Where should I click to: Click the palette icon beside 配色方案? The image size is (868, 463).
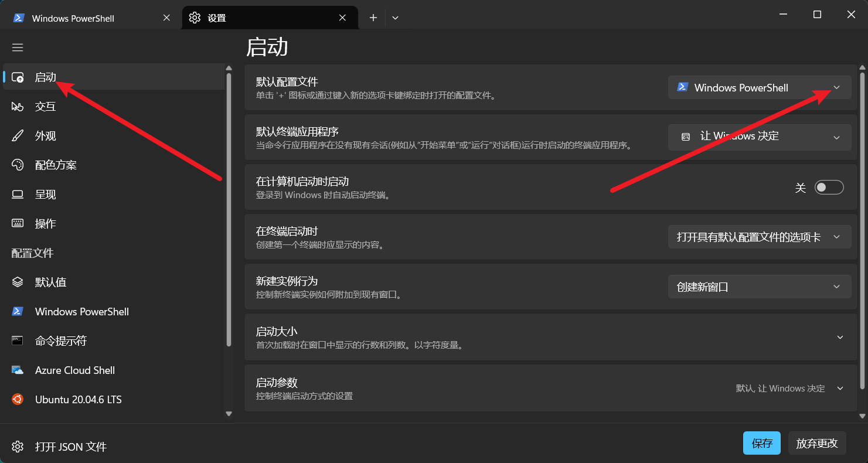[18, 165]
